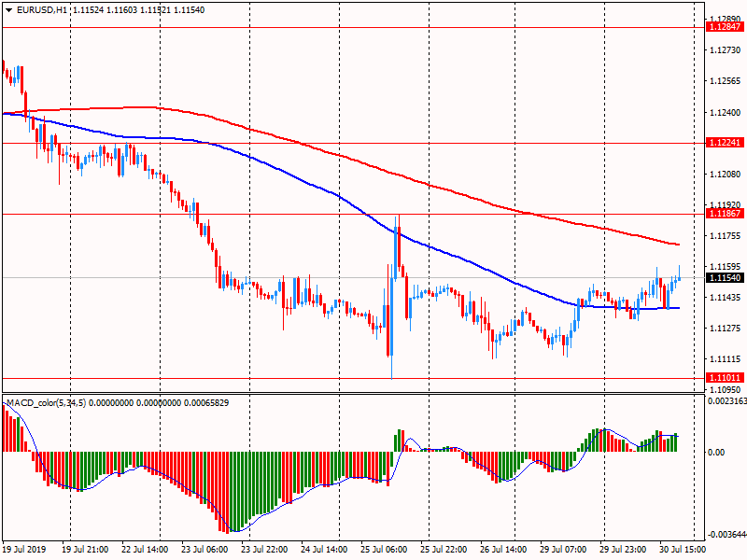The width and height of the screenshot is (747, 560).
Task: Select the 1.12565 price scale value
Action: pyautogui.click(x=726, y=81)
